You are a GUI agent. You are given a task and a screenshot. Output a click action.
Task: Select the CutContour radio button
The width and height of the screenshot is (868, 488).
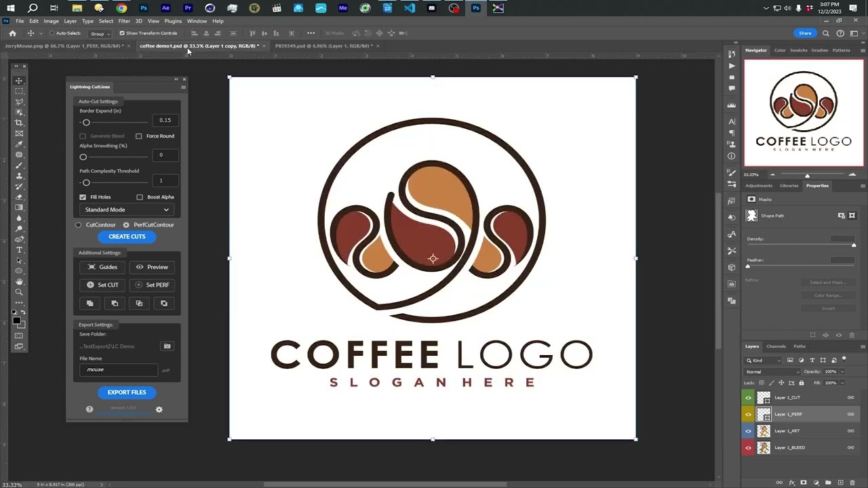tap(79, 225)
